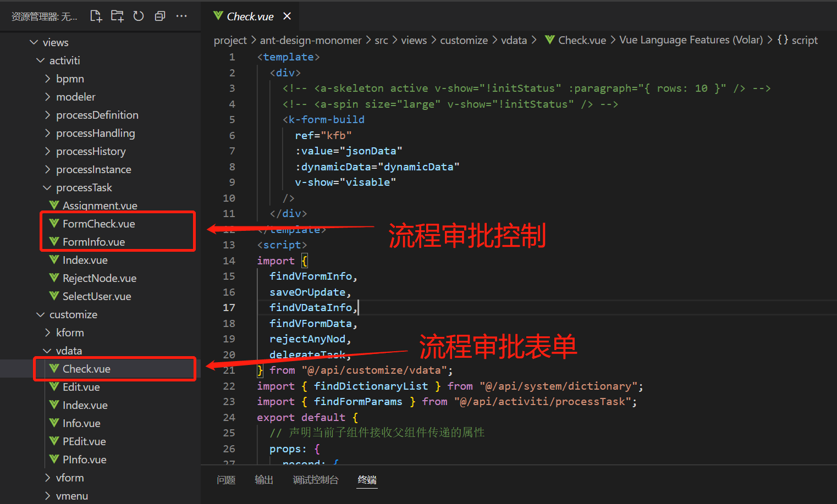Expand the bpmn folder
837x504 pixels.
(x=47, y=79)
